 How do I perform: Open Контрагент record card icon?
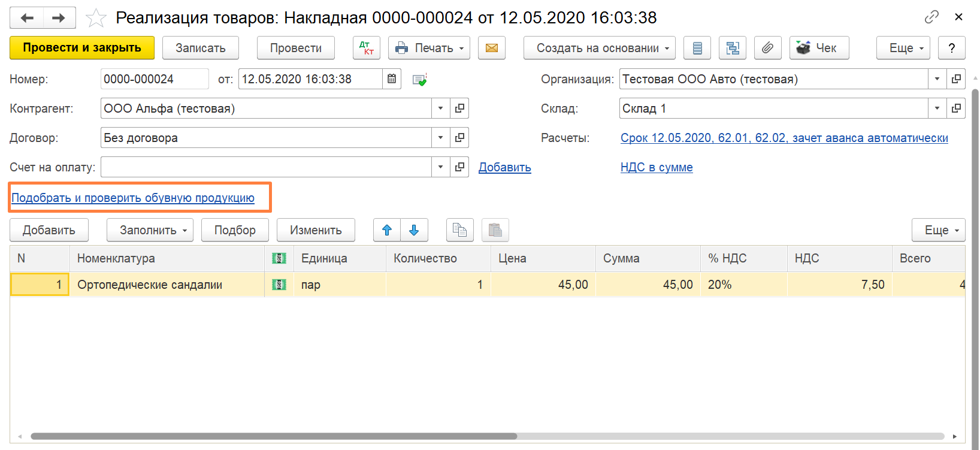(x=459, y=108)
